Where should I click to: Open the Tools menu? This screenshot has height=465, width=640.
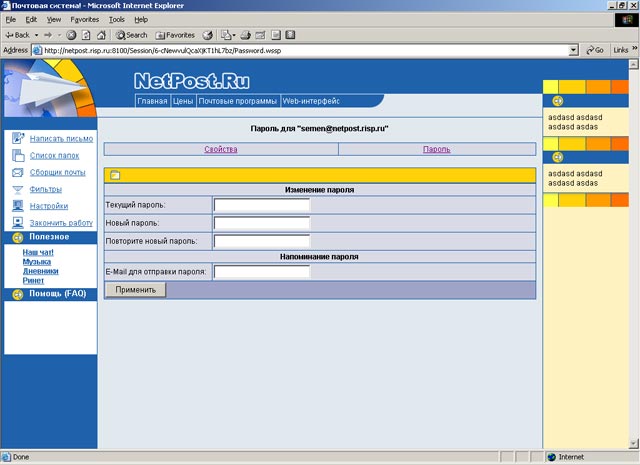pyautogui.click(x=116, y=20)
